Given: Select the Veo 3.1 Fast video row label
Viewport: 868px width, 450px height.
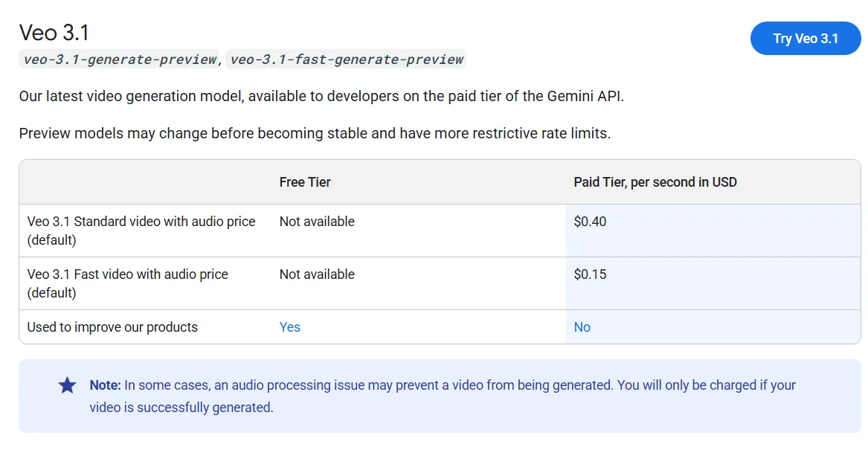Looking at the screenshot, I should coord(127,283).
